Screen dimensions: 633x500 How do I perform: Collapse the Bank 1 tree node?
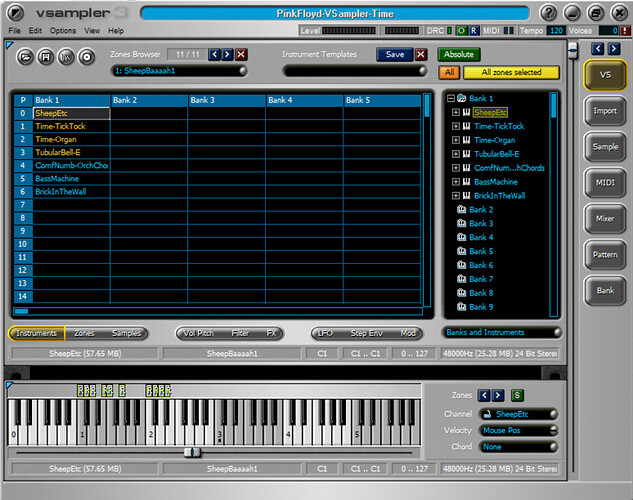[x=450, y=99]
